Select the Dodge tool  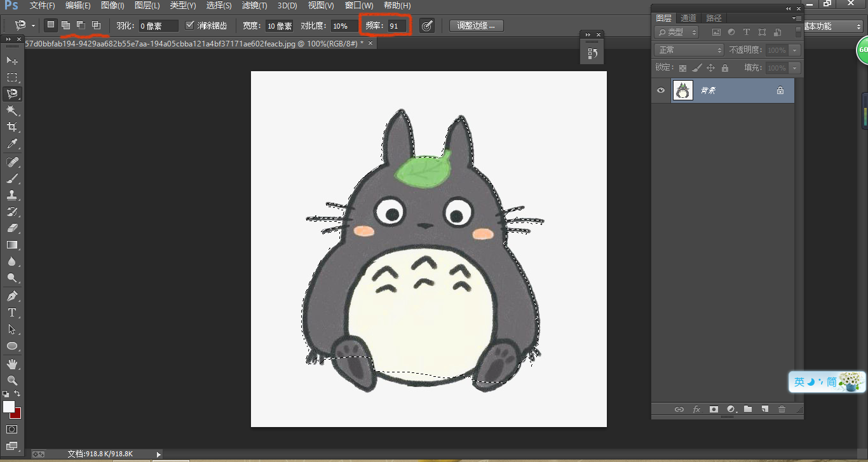coord(12,278)
